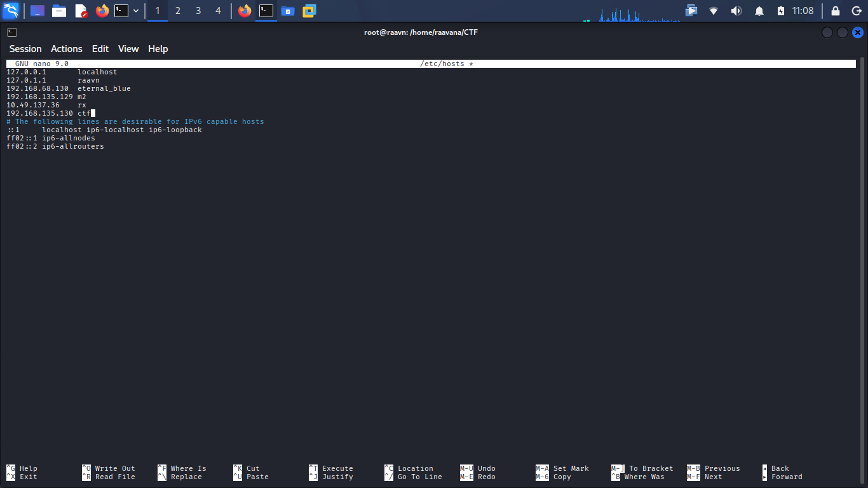Click the ip6-allrouters entry
This screenshot has height=488, width=868.
(x=73, y=147)
